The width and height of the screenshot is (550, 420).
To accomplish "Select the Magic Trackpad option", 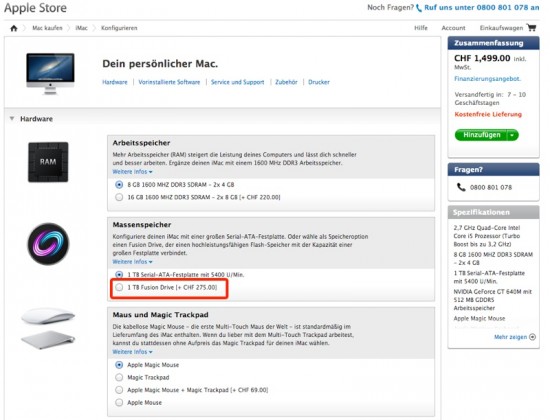I will point(119,378).
